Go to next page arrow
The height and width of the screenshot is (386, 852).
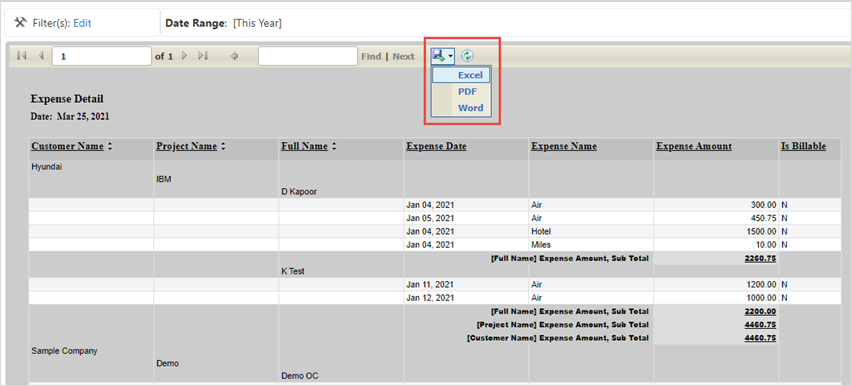click(x=185, y=56)
